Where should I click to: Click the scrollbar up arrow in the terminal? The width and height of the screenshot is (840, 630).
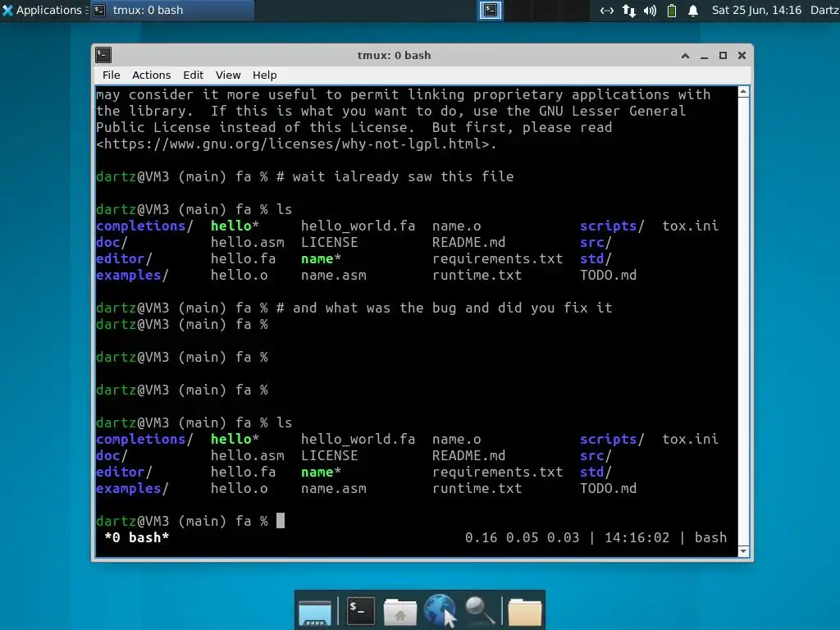(743, 92)
